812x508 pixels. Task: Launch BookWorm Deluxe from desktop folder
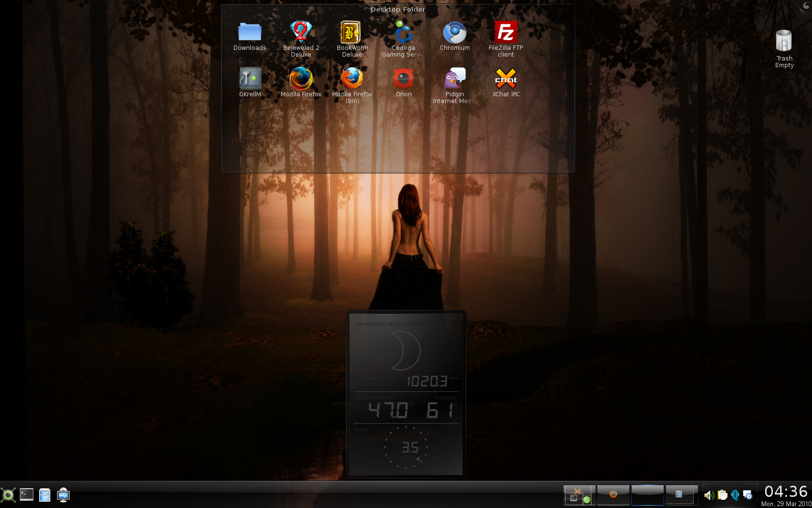352,33
